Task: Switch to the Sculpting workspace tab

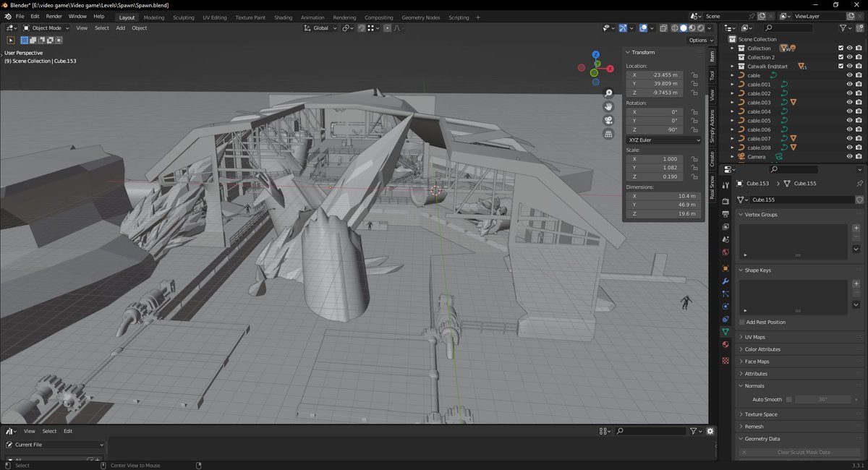Action: coord(184,17)
